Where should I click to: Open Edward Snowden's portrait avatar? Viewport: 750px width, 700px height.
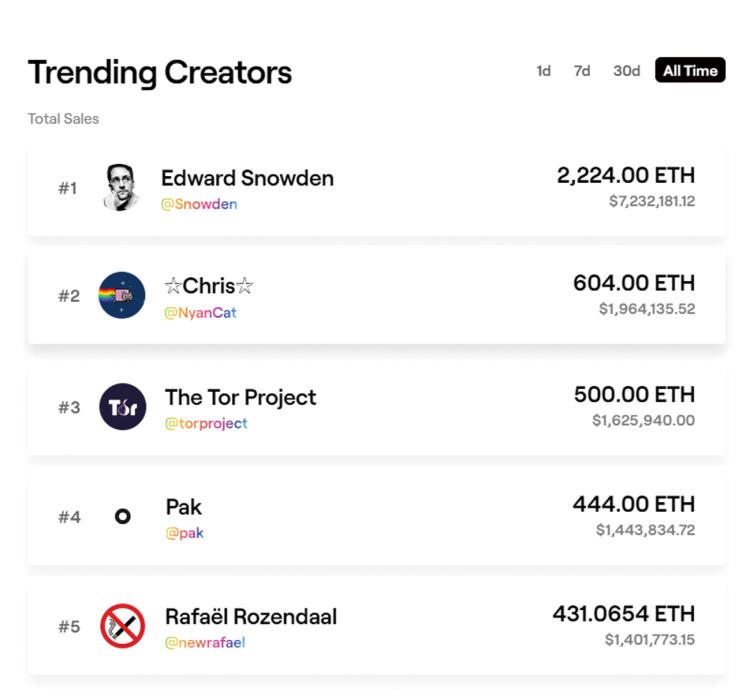click(121, 188)
